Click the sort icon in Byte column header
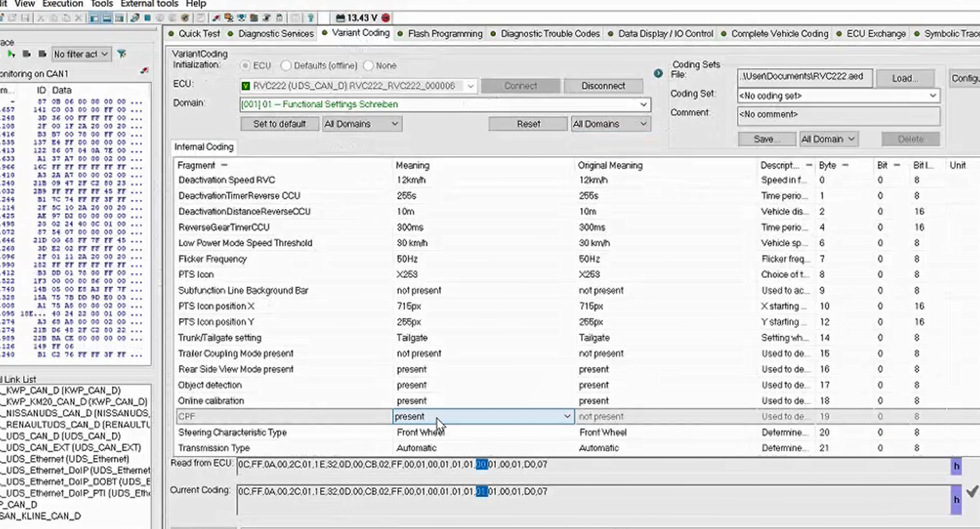 845,165
